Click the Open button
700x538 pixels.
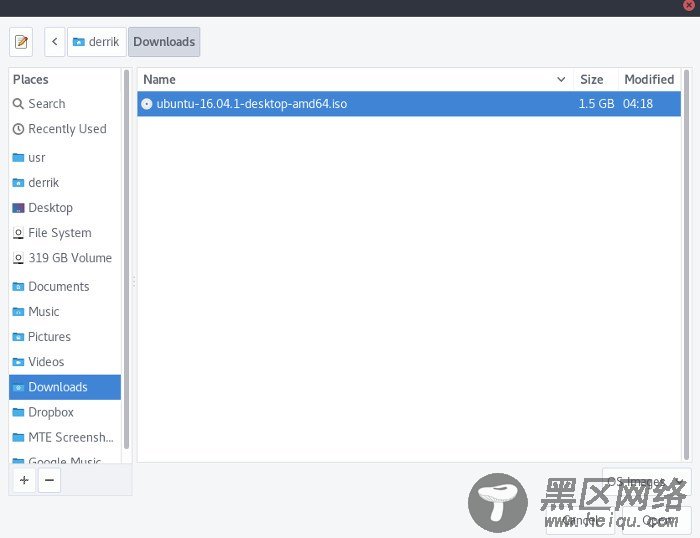656,520
